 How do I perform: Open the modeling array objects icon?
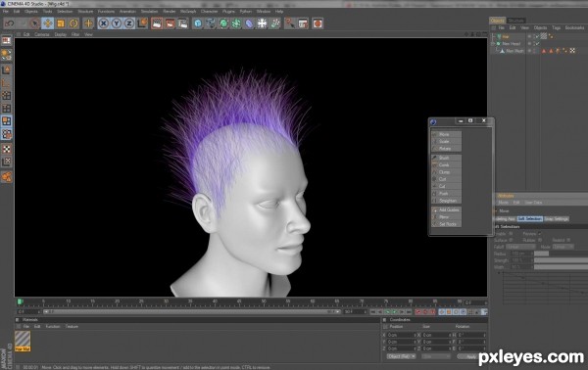(x=236, y=23)
